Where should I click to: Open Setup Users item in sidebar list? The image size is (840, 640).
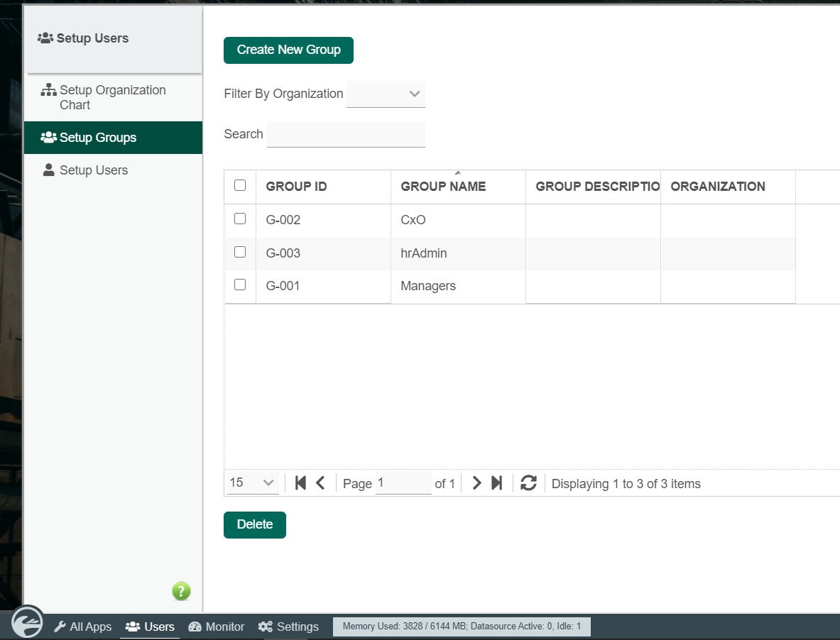[93, 170]
